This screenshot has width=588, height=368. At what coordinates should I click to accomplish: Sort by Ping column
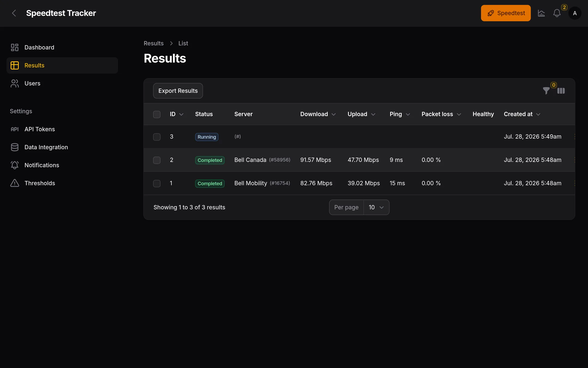click(400, 114)
